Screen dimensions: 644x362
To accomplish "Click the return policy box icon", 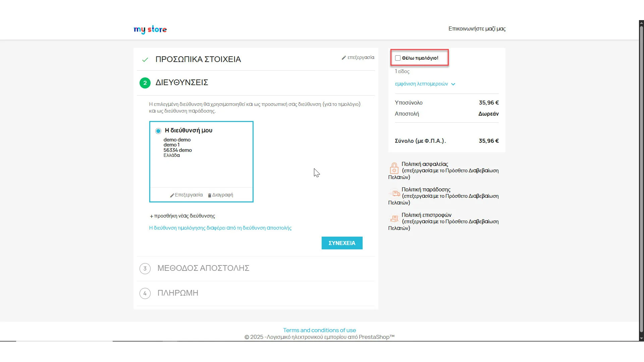I will [x=394, y=219].
